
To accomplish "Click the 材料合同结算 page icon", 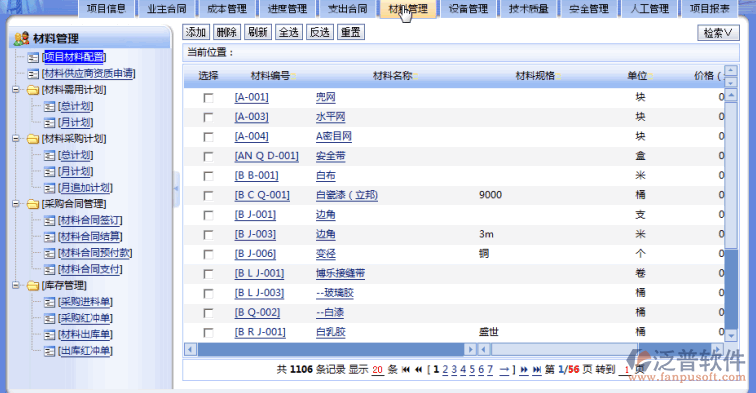I will pos(49,237).
